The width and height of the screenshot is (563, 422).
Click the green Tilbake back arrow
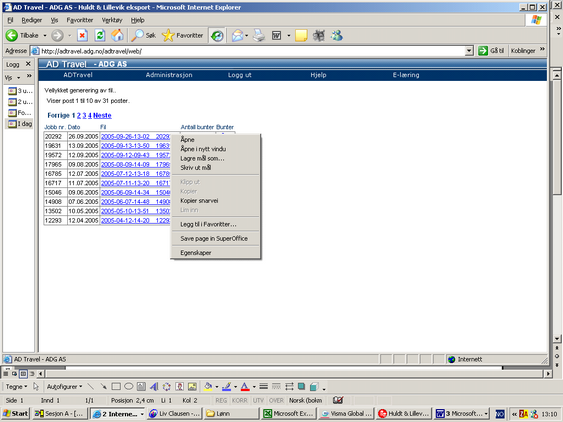11,36
